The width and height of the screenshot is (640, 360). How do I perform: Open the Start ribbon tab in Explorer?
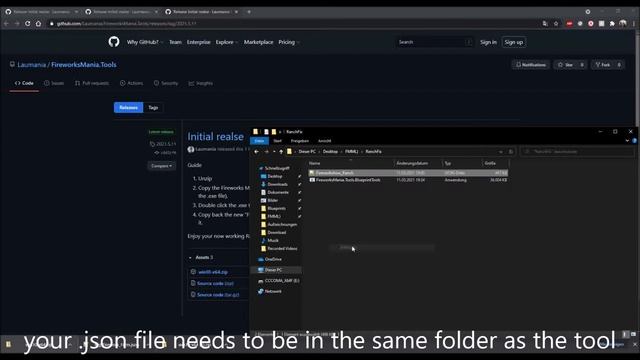click(278, 141)
